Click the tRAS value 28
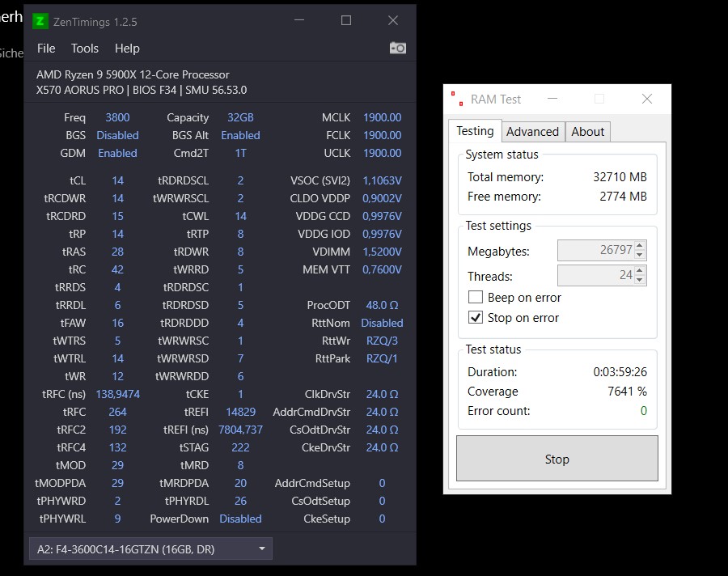Viewport: 728px width, 576px height. [x=117, y=252]
